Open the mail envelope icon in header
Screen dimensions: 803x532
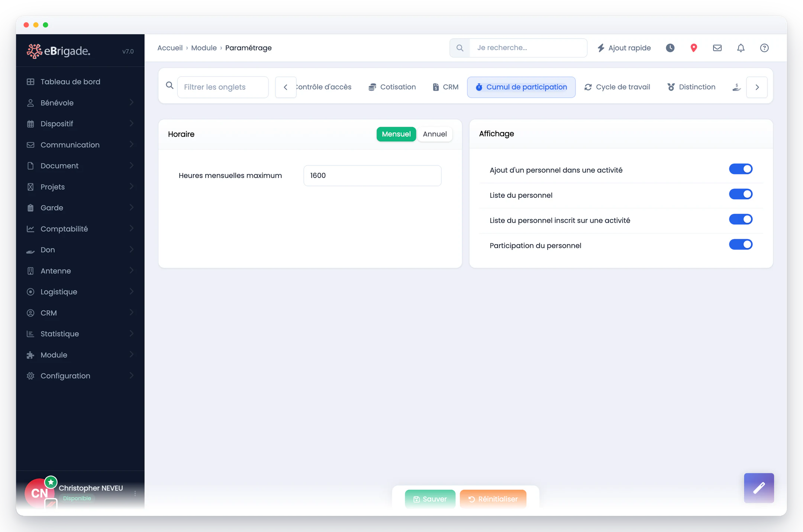point(717,48)
